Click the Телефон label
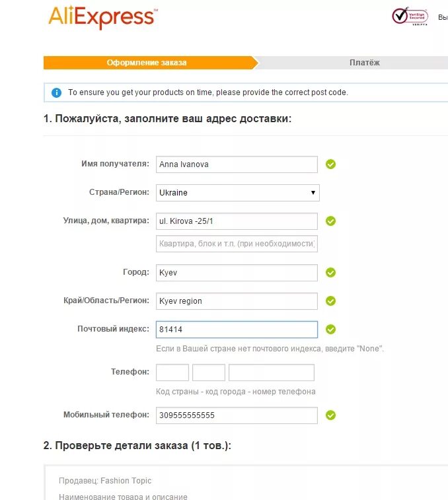This screenshot has height=500, width=448. pos(130,372)
